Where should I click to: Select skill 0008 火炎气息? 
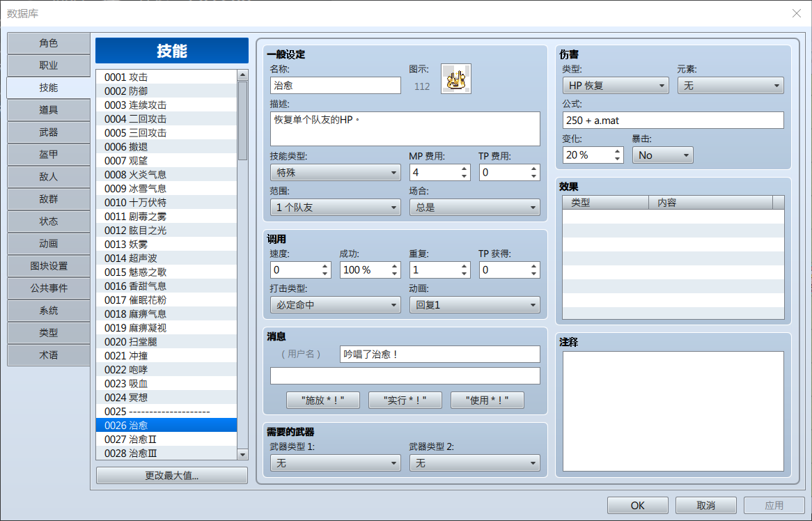[166, 175]
